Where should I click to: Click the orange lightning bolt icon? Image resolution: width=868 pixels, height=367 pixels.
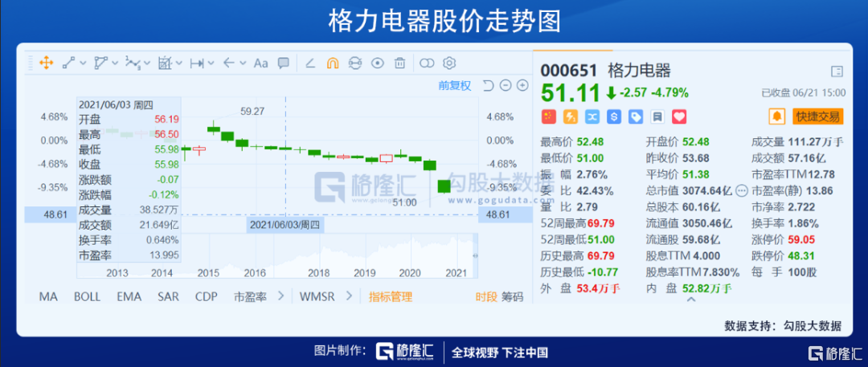(570, 116)
